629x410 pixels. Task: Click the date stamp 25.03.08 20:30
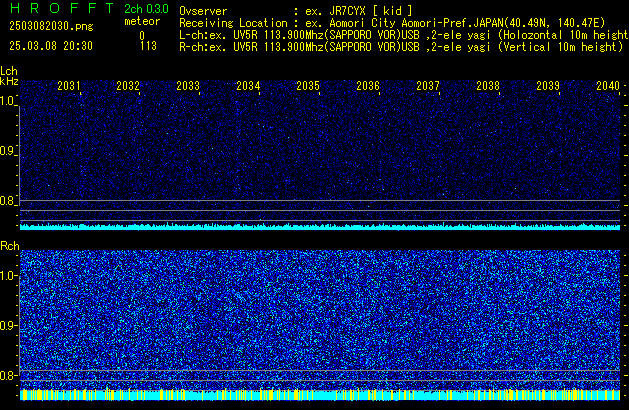coord(51,46)
